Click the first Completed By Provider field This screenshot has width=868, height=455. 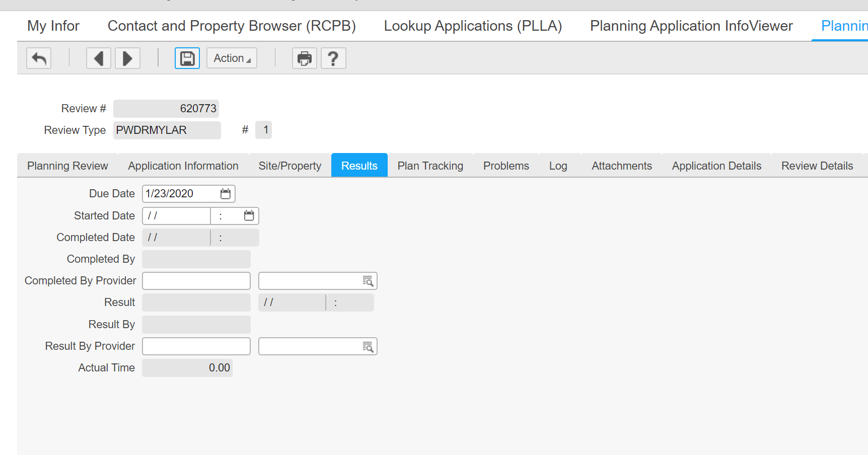[196, 281]
